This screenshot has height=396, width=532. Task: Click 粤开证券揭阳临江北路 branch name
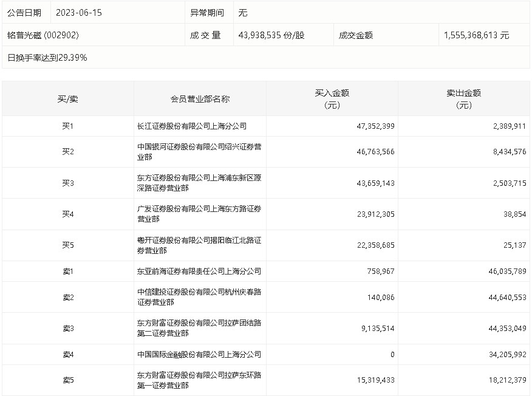coord(199,245)
